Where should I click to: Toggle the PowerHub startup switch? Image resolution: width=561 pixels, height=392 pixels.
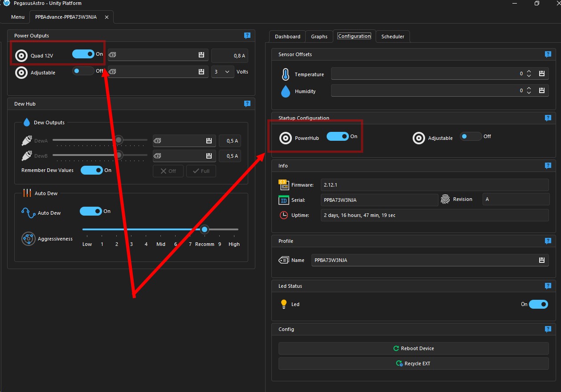point(338,136)
